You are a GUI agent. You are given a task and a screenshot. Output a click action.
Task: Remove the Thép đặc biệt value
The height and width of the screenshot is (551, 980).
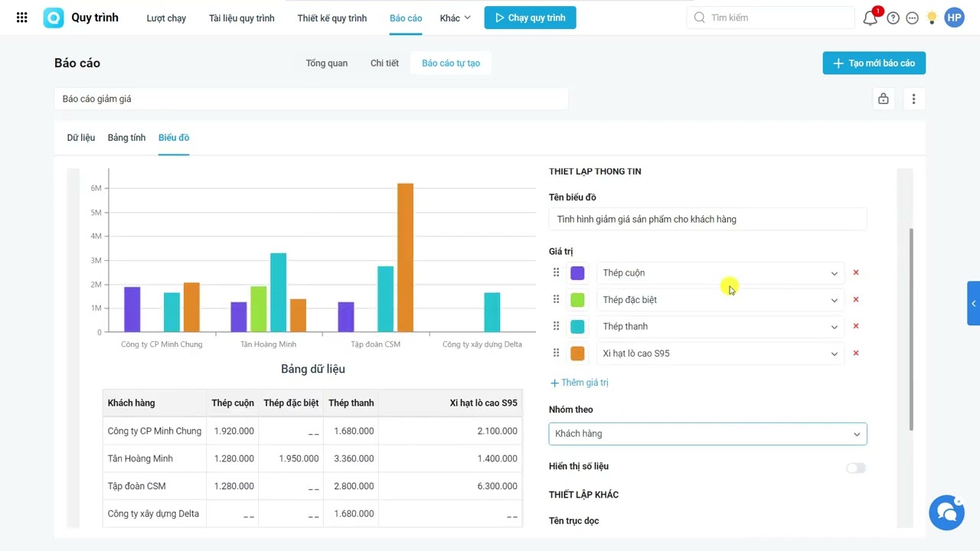(856, 299)
